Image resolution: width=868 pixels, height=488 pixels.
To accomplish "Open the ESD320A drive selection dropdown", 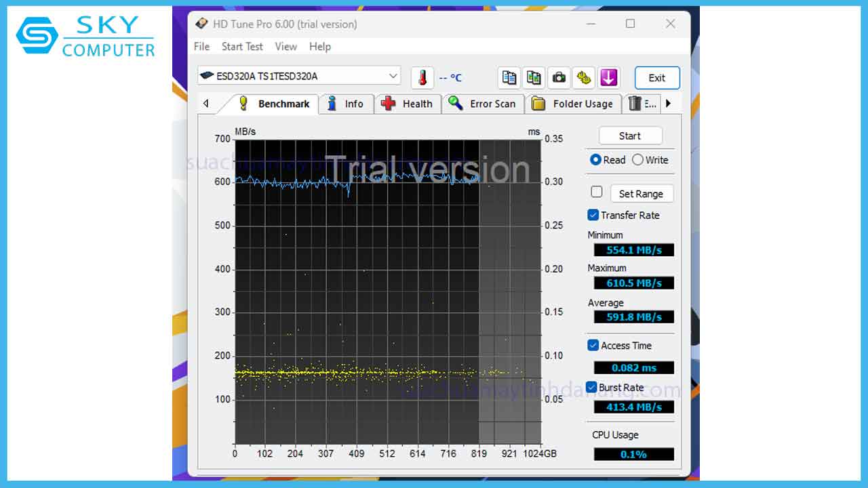I will point(393,76).
